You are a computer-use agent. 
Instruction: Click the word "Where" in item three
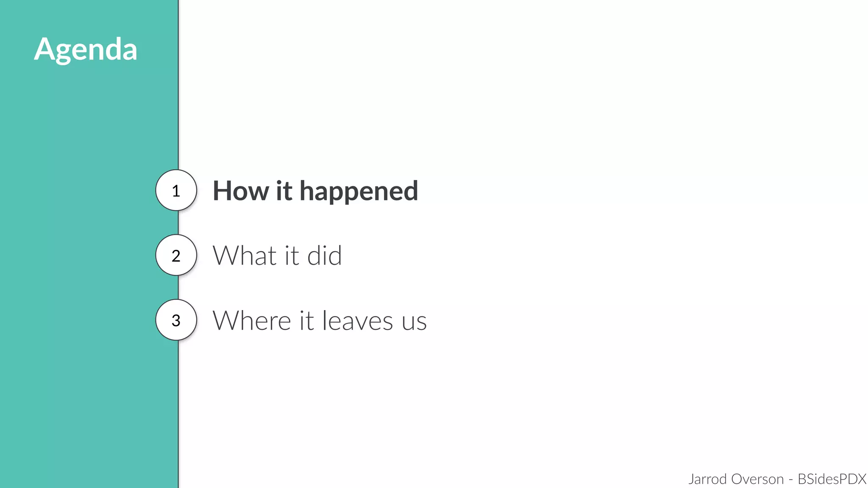(252, 320)
